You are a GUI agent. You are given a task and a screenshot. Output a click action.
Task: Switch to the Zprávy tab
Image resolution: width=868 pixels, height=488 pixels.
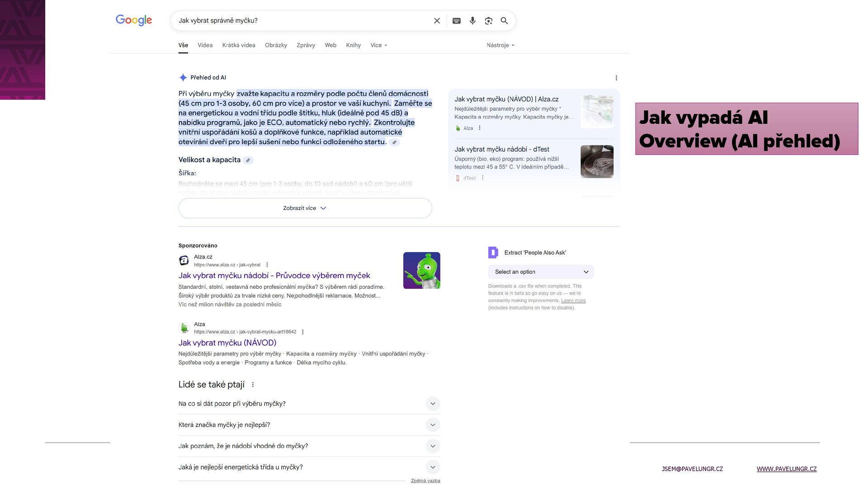[306, 45]
